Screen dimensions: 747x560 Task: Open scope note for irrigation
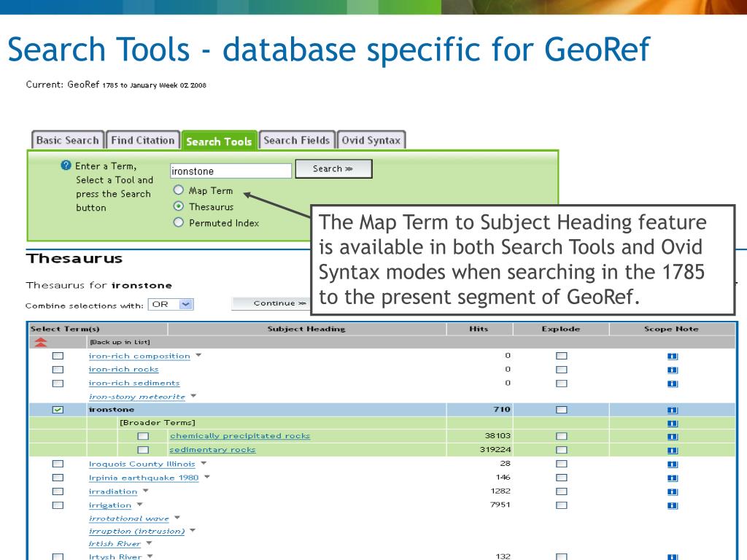[672, 506]
